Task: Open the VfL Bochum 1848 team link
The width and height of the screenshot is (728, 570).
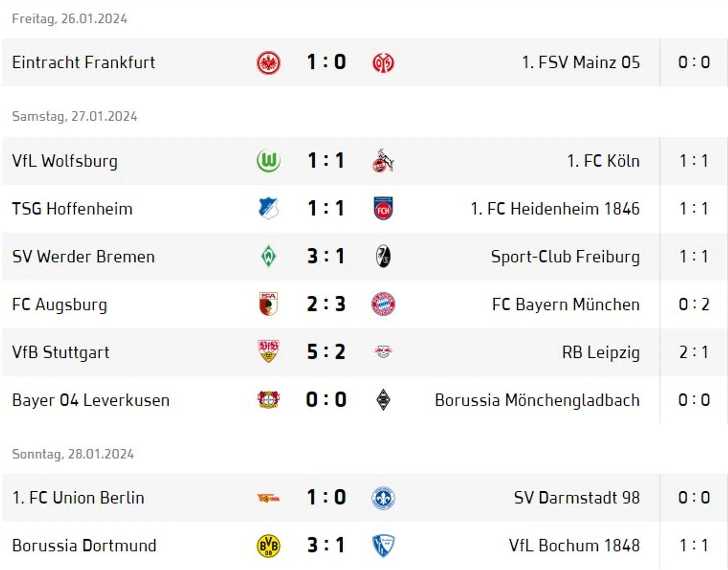Action: coord(574,546)
